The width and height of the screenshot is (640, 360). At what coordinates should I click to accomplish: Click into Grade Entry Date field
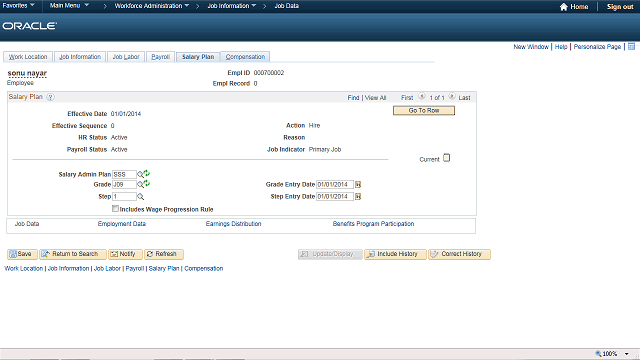[x=335, y=184]
